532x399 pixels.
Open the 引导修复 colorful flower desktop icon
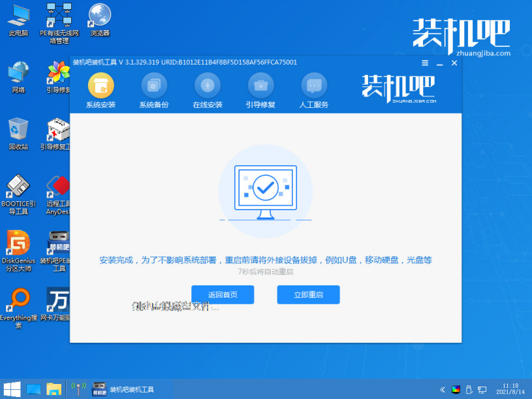[58, 77]
